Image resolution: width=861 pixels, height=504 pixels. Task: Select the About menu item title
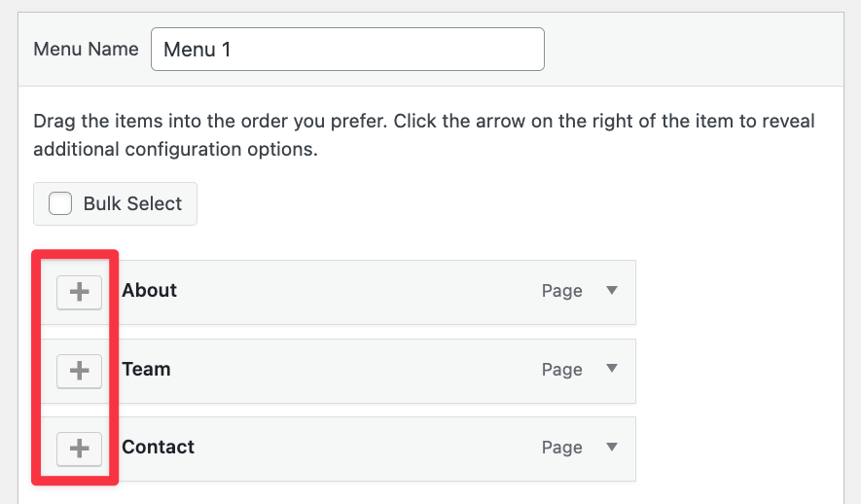pyautogui.click(x=150, y=290)
